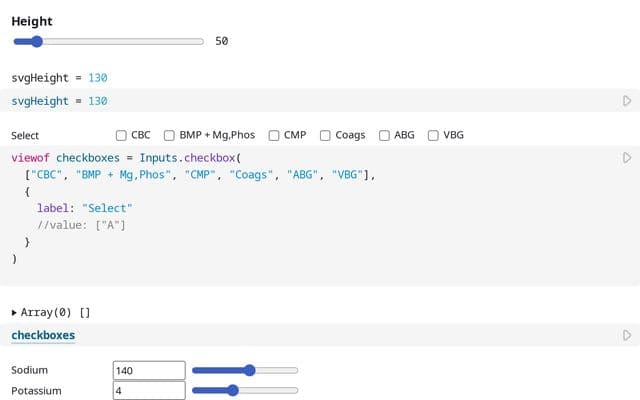Image resolution: width=640 pixels, height=400 pixels.
Task: Focus the Sodium value input field
Action: point(149,370)
